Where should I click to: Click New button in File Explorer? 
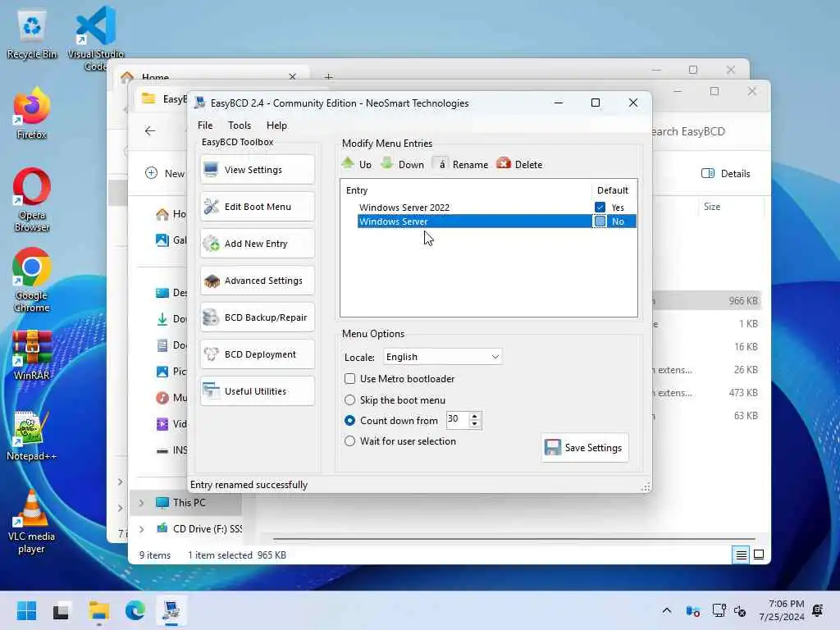tap(165, 174)
